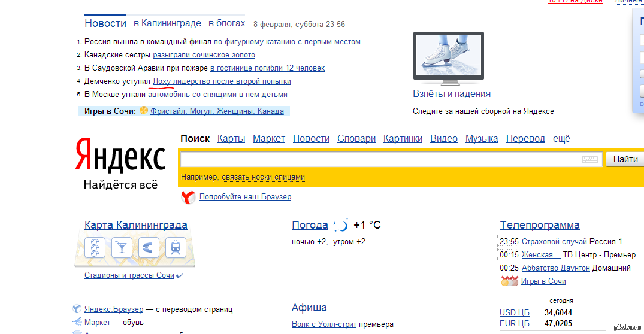This screenshot has width=644, height=334.
Task: Switch to the Новости news tab
Action: click(x=105, y=23)
